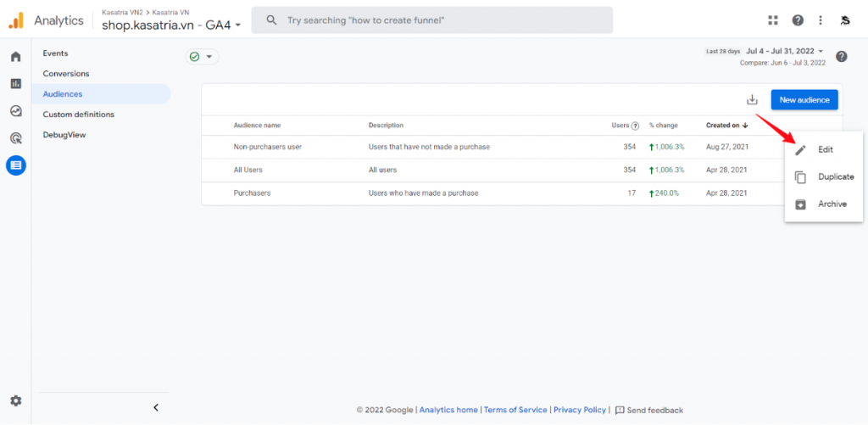
Task: Click the % change column header
Action: 663,126
